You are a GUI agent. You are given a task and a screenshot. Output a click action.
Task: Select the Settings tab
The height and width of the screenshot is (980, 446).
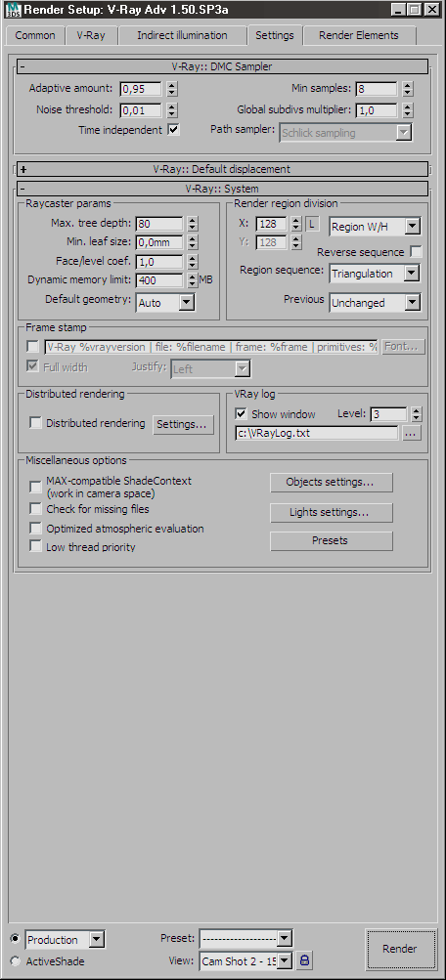(x=275, y=35)
